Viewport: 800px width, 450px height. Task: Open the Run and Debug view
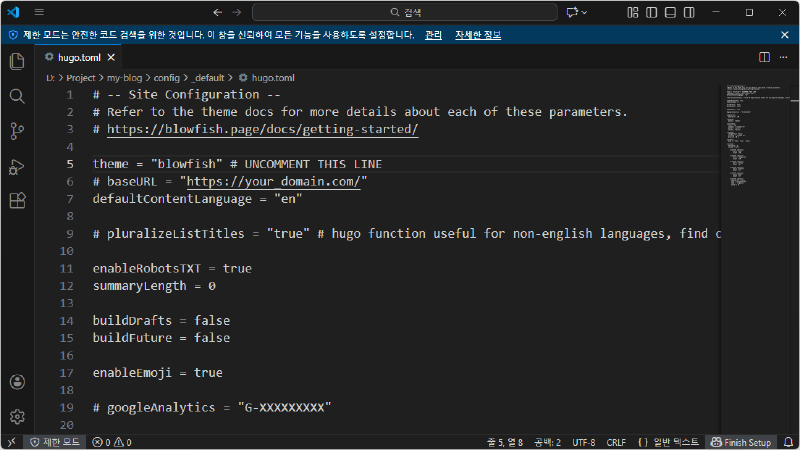[16, 166]
